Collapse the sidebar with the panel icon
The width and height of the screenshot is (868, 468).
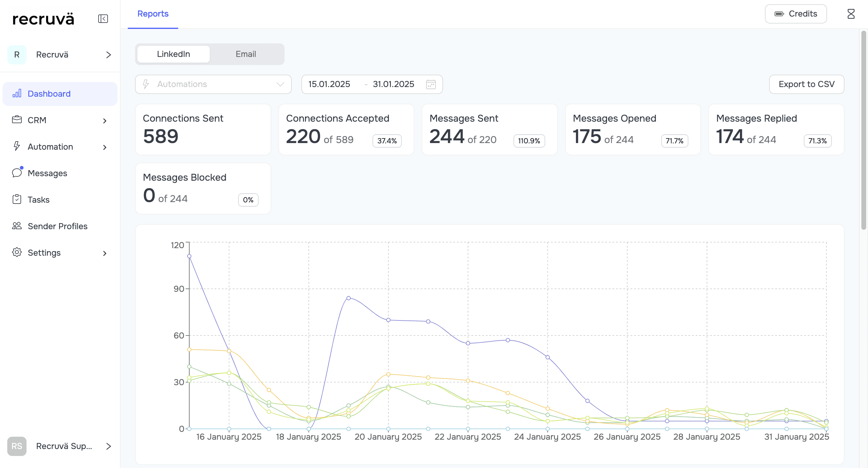coord(103,18)
